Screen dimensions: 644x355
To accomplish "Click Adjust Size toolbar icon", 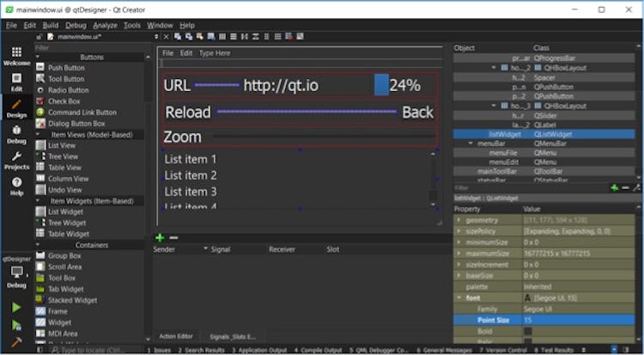I will 301,37.
